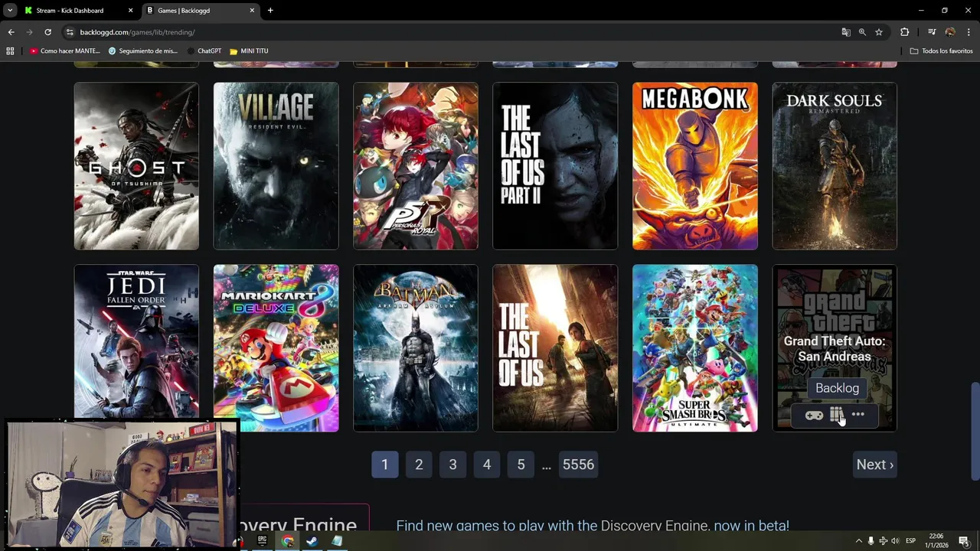Click the gamepad 'Played' icon on GTA San Andreas
The height and width of the screenshot is (551, 980).
click(x=814, y=415)
